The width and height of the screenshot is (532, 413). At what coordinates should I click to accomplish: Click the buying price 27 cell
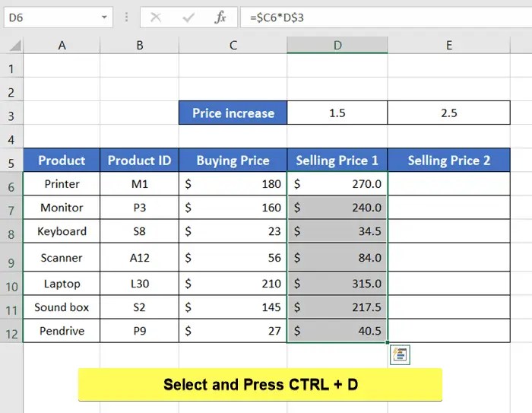click(x=233, y=331)
